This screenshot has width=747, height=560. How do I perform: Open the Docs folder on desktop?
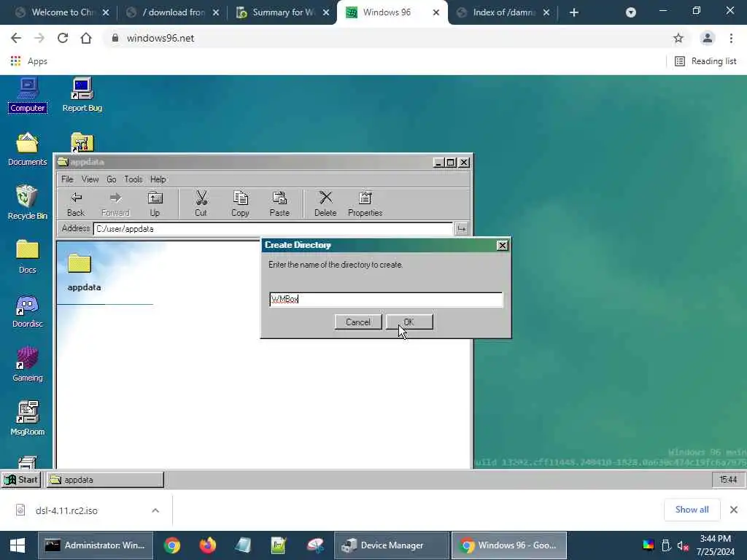pyautogui.click(x=28, y=257)
